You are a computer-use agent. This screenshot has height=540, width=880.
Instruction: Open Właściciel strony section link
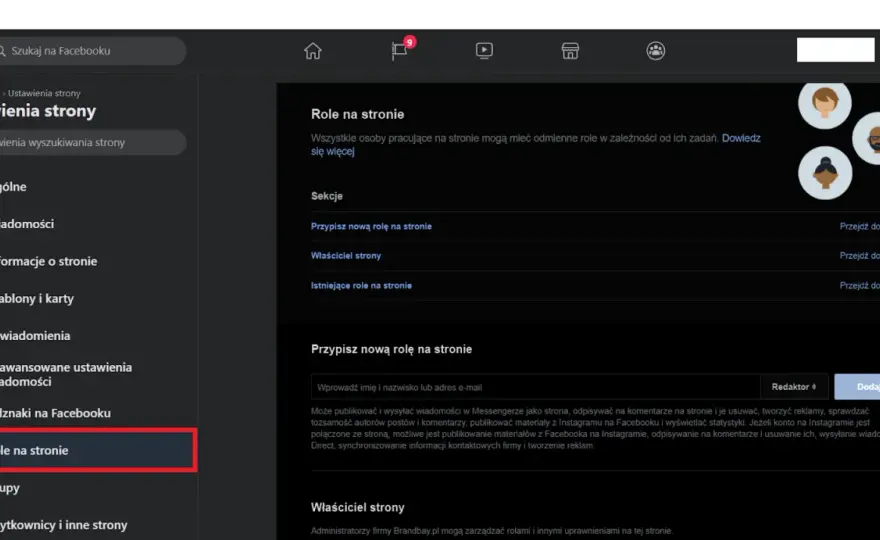click(346, 256)
